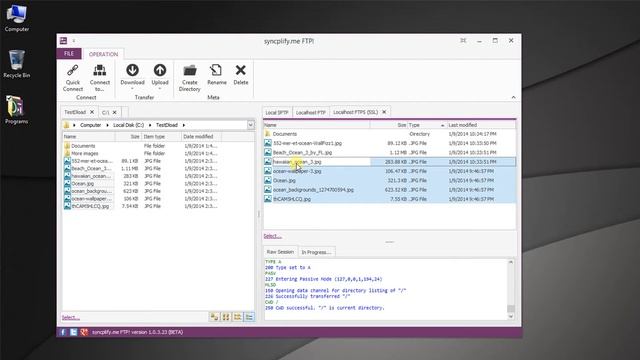Expand arrow after Computer in breadcrumb
Image resolution: width=640 pixels, height=360 pixels.
point(107,125)
